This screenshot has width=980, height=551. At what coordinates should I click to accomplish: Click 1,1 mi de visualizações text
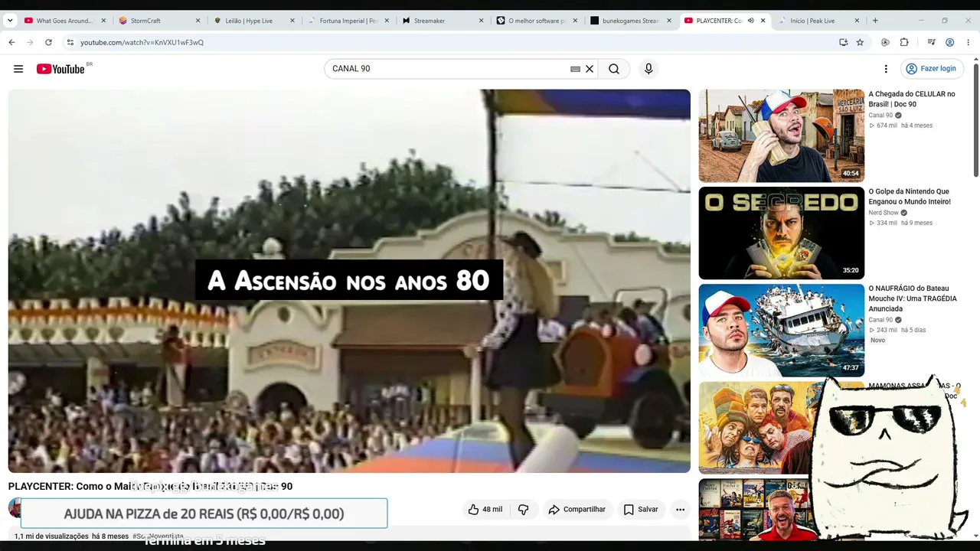click(x=51, y=536)
